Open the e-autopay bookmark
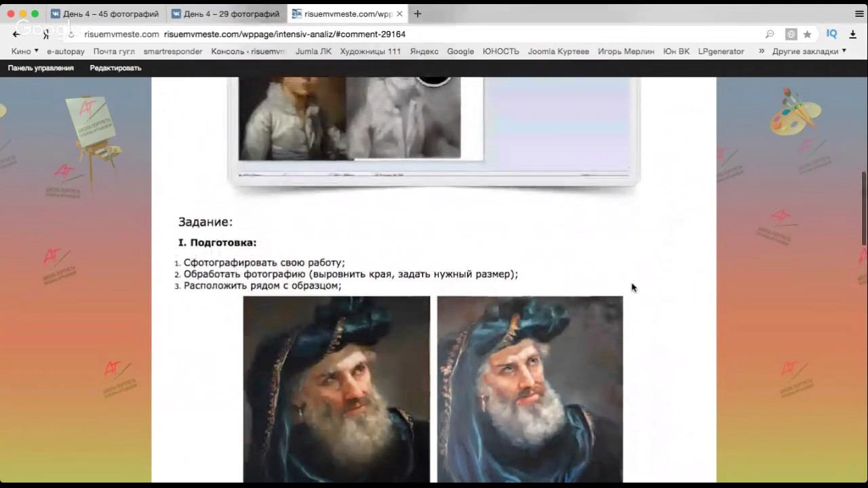868x488 pixels. tap(66, 52)
